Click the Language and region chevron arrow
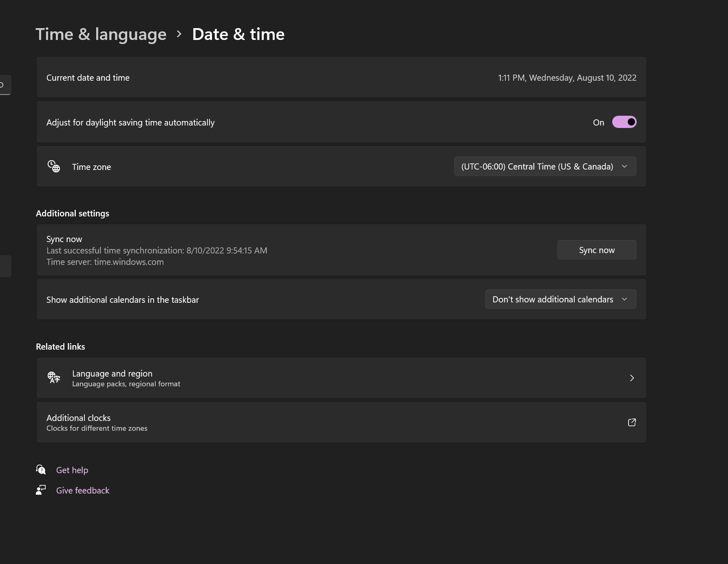Screen dimensions: 728x564 [632, 378]
